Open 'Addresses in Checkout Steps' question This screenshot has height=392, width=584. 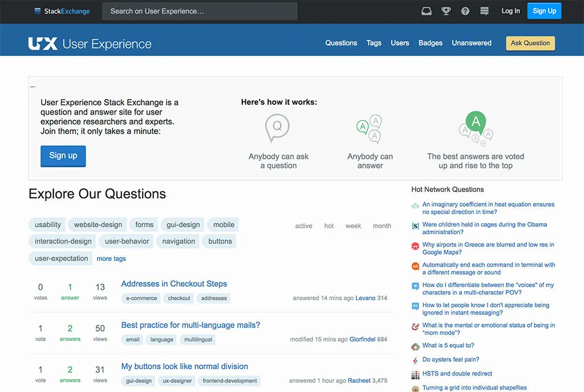click(x=174, y=284)
